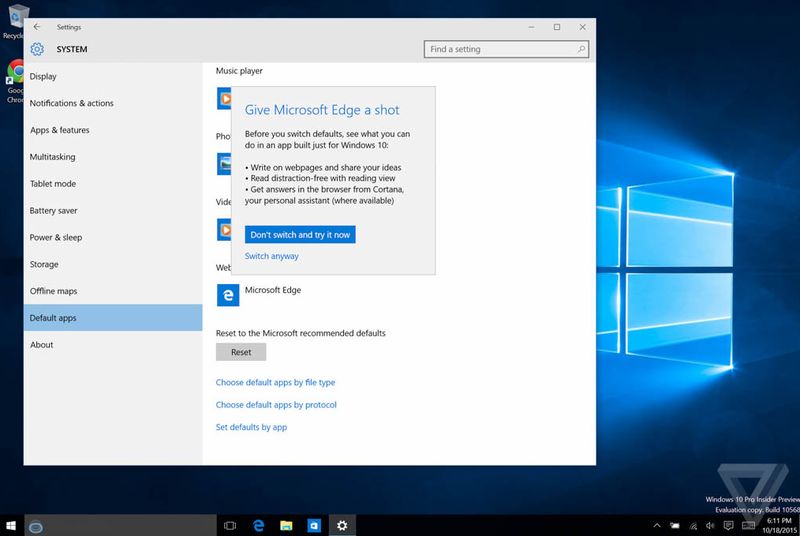Go to the Storage settings section

point(44,264)
